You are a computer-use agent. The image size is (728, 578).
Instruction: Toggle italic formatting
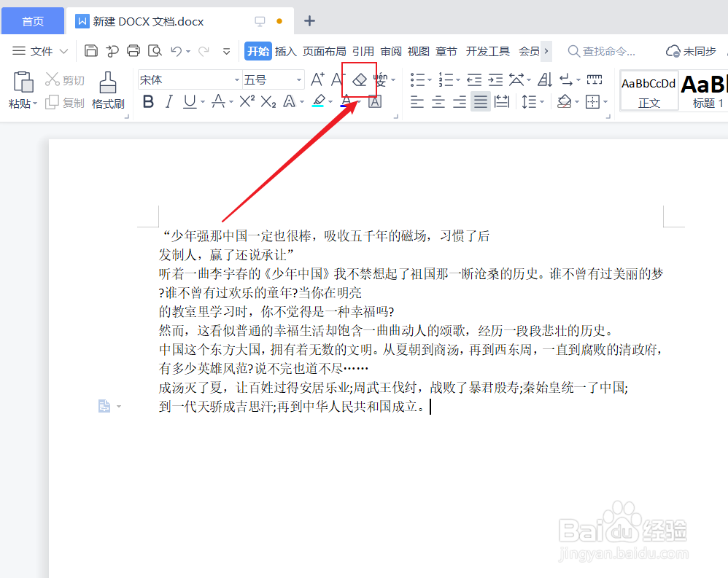click(x=167, y=101)
